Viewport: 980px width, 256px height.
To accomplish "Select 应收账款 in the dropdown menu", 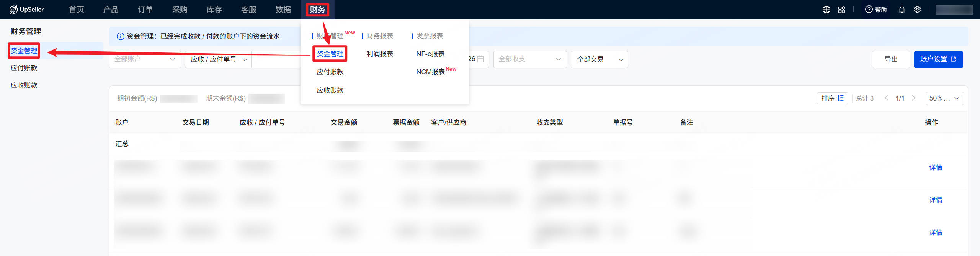I will [330, 90].
